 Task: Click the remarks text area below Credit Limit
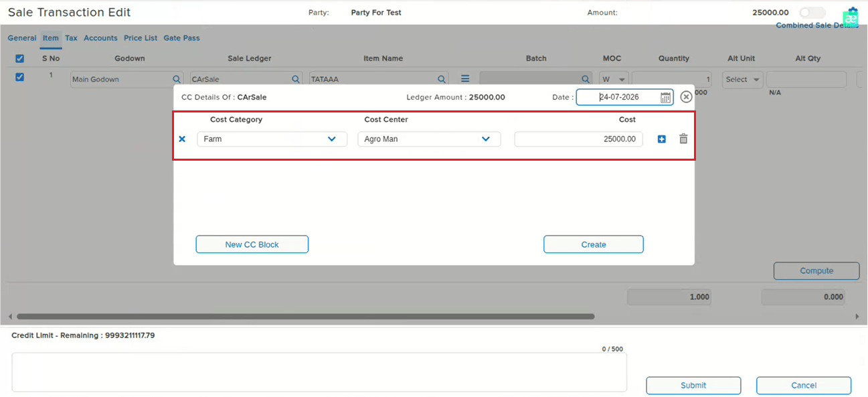pyautogui.click(x=319, y=372)
